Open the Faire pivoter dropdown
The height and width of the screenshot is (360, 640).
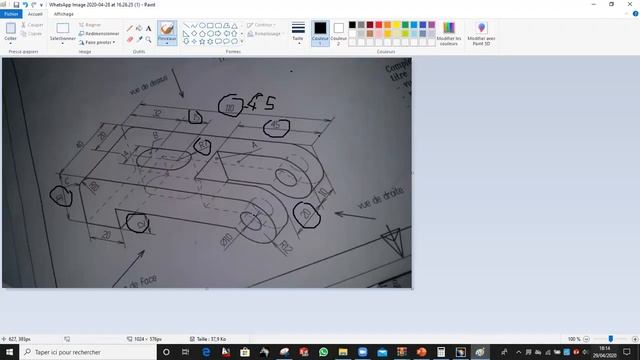pos(97,42)
